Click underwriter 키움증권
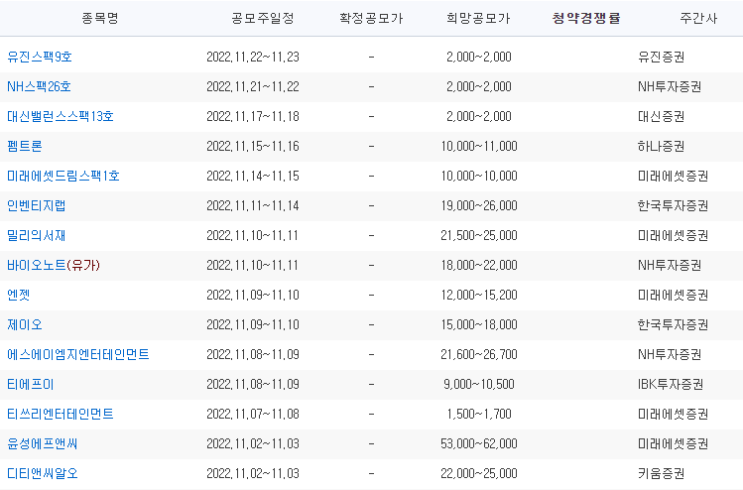The image size is (743, 490). (661, 474)
